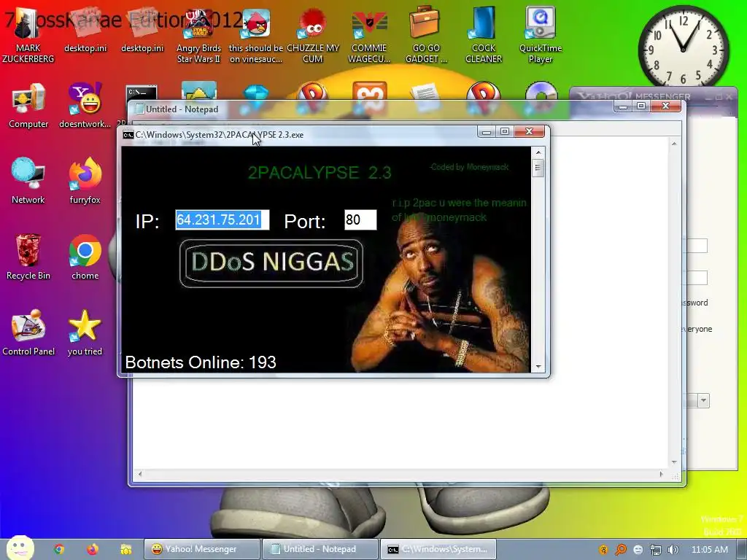Click Notepad's horizontal scroll right arrow
The height and width of the screenshot is (560, 747).
pos(661,474)
